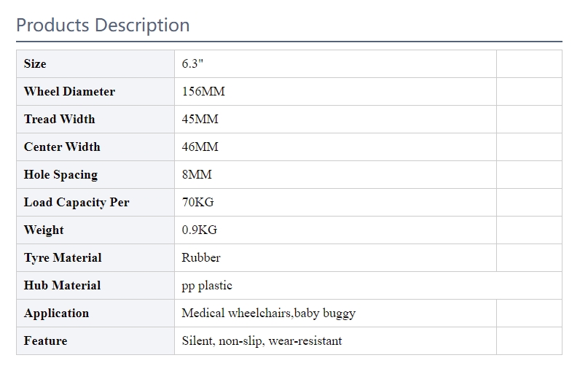The height and width of the screenshot is (374, 588).
Task: Click the Rubber material value
Action: click(x=201, y=257)
